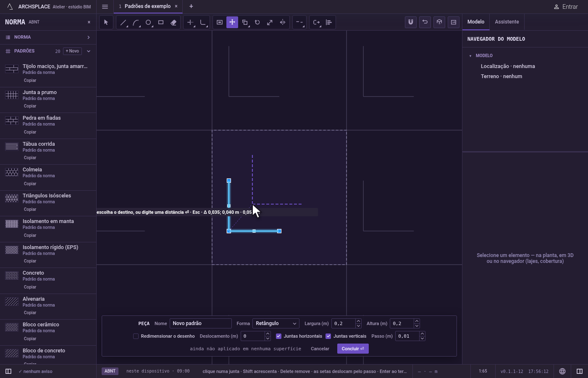Click the Nome input field
Image resolution: width=588 pixels, height=378 pixels.
(x=201, y=323)
